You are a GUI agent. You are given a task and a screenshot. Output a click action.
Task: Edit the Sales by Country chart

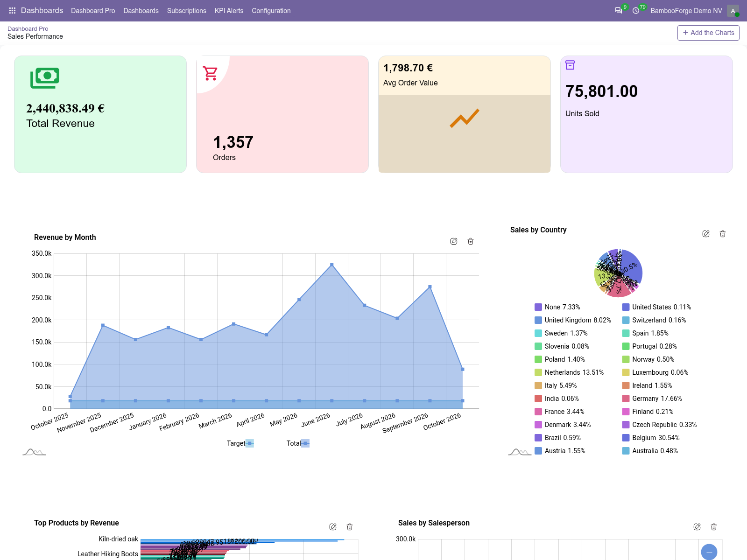tap(706, 234)
